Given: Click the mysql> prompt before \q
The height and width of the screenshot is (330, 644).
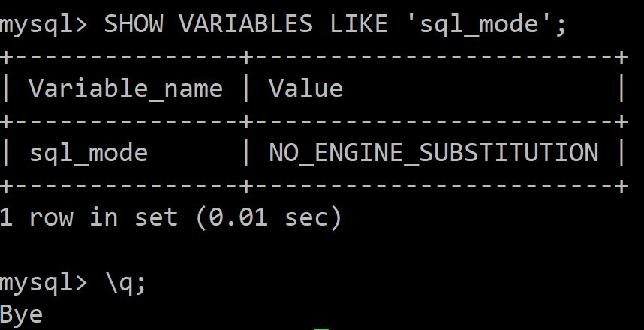Looking at the screenshot, I should click(x=44, y=283).
